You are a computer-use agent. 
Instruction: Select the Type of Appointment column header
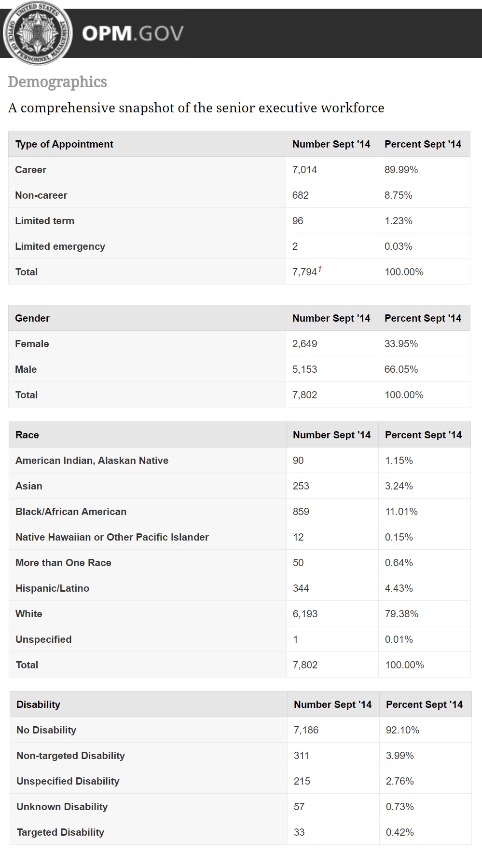point(64,144)
